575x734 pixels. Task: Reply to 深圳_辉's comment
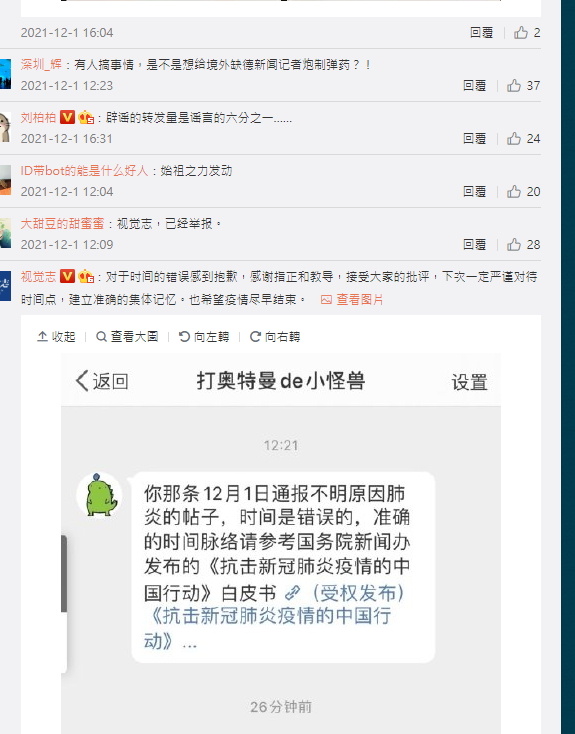474,86
